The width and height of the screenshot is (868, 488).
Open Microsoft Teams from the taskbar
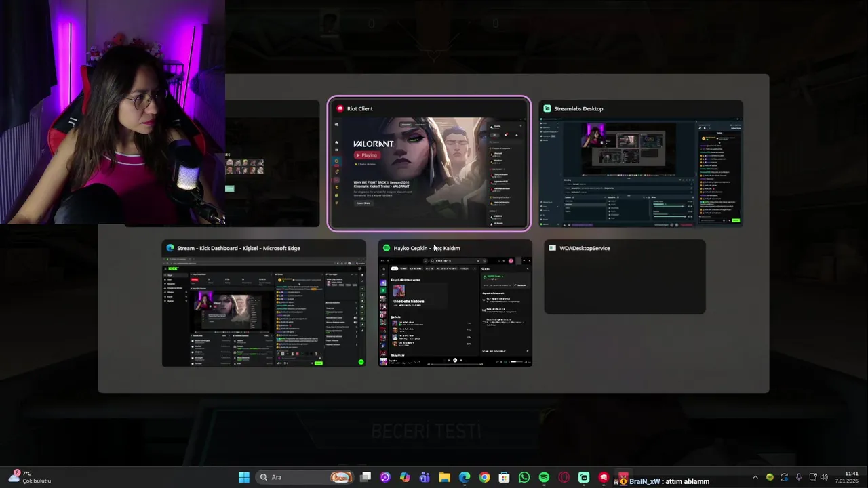(x=425, y=477)
